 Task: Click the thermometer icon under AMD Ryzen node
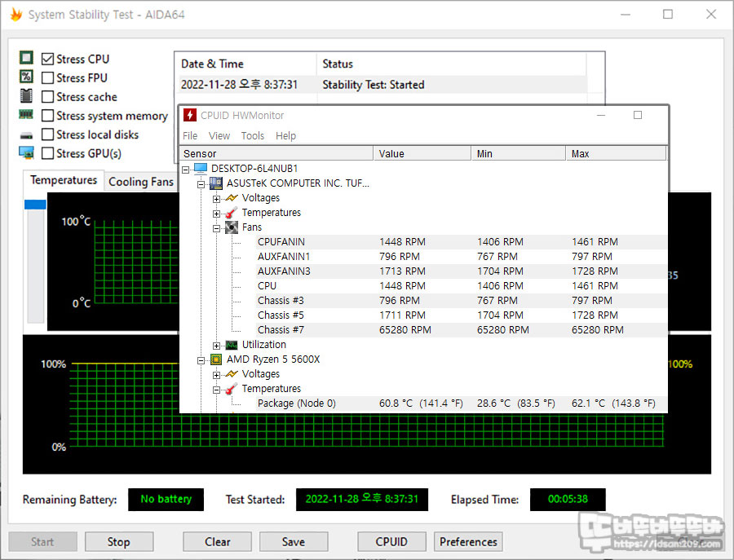(232, 389)
